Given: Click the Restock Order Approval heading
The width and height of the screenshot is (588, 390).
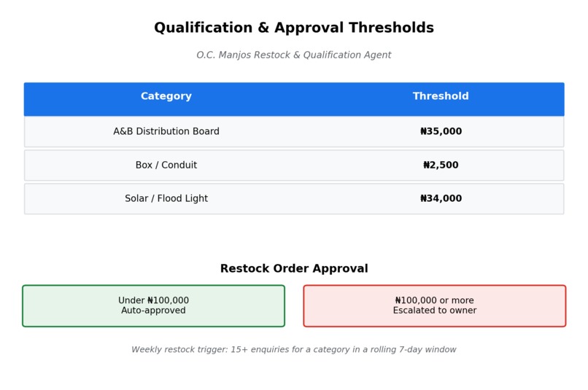Looking at the screenshot, I should click(294, 268).
